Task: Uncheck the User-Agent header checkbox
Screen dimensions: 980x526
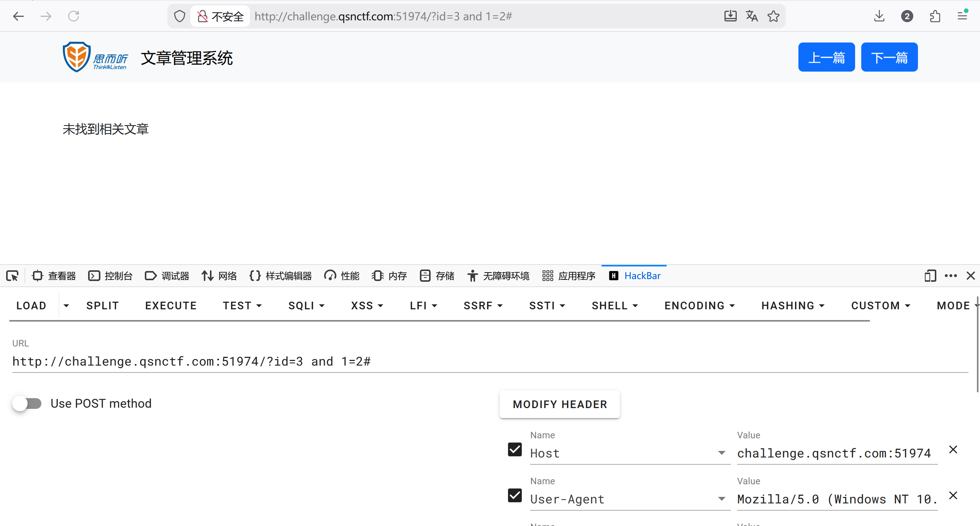Action: click(x=515, y=495)
